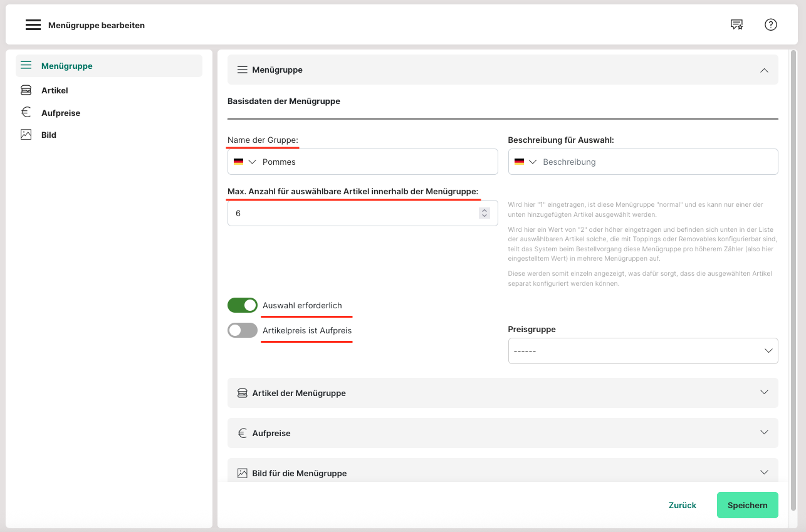
Task: Open language dropdown for Beschreibung field
Action: [x=526, y=162]
